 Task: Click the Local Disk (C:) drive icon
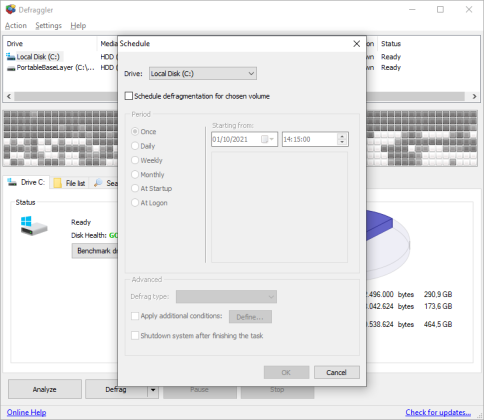(x=11, y=57)
